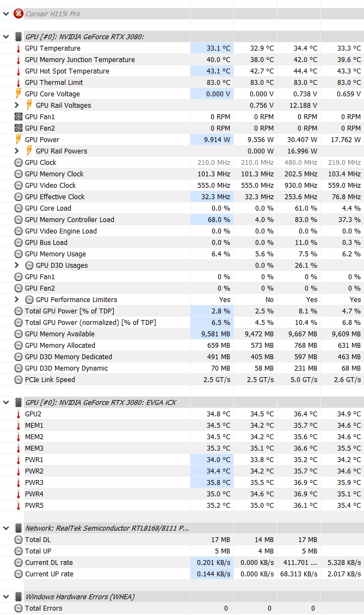The height and width of the screenshot is (615, 364).
Task: Click the gauge icon for GPU Memory Controller Load
Action: [18, 220]
